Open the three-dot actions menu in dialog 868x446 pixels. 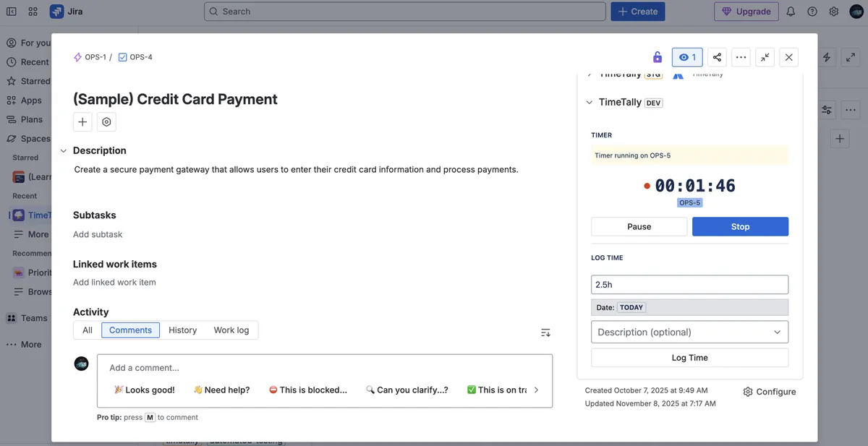click(x=741, y=57)
